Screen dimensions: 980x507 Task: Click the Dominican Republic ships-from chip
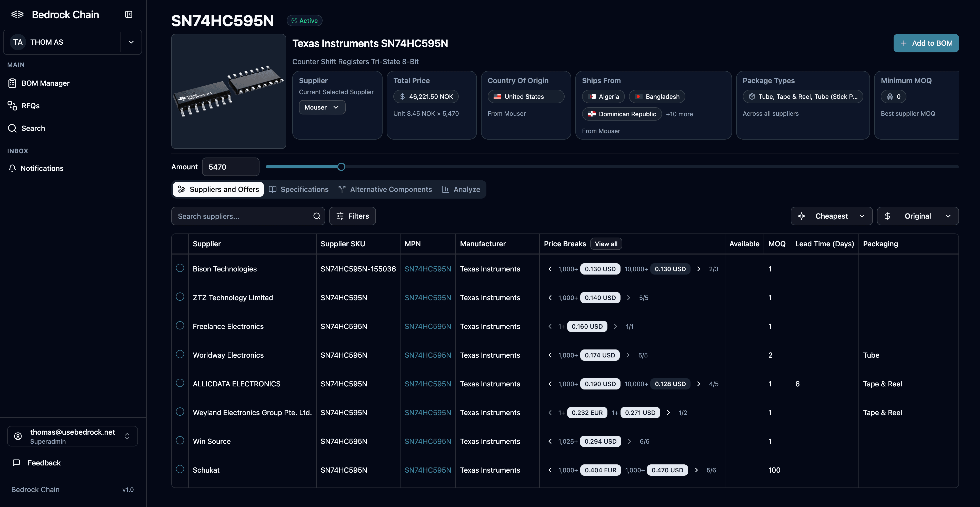pyautogui.click(x=622, y=114)
